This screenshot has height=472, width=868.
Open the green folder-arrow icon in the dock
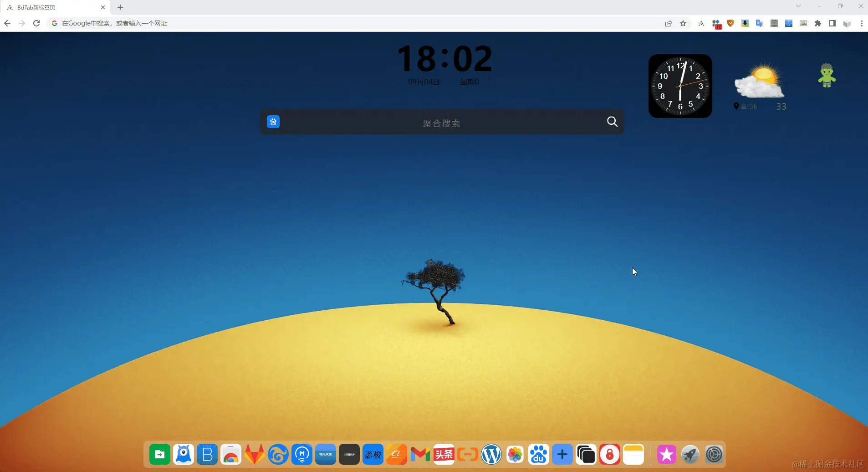point(160,454)
